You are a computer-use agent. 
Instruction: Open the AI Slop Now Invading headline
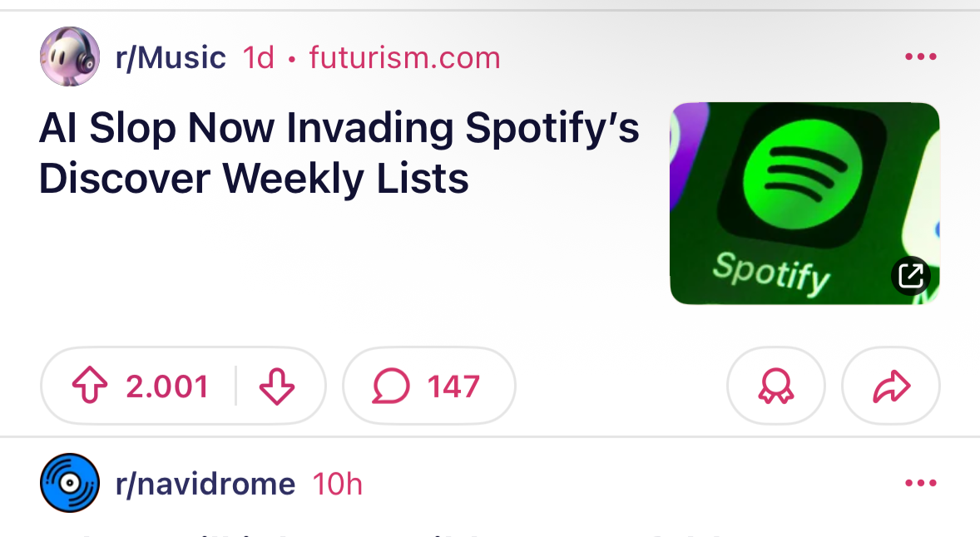(339, 153)
